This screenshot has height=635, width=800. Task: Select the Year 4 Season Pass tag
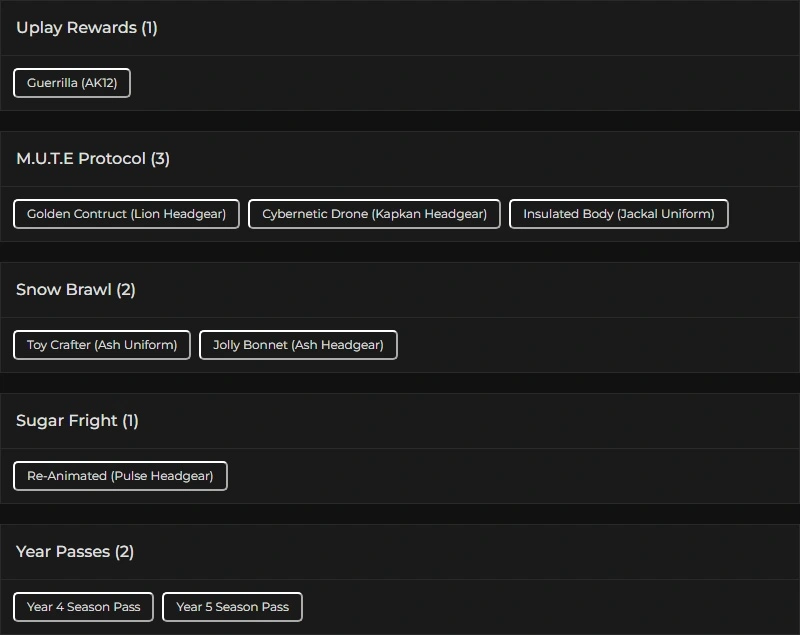pos(83,607)
